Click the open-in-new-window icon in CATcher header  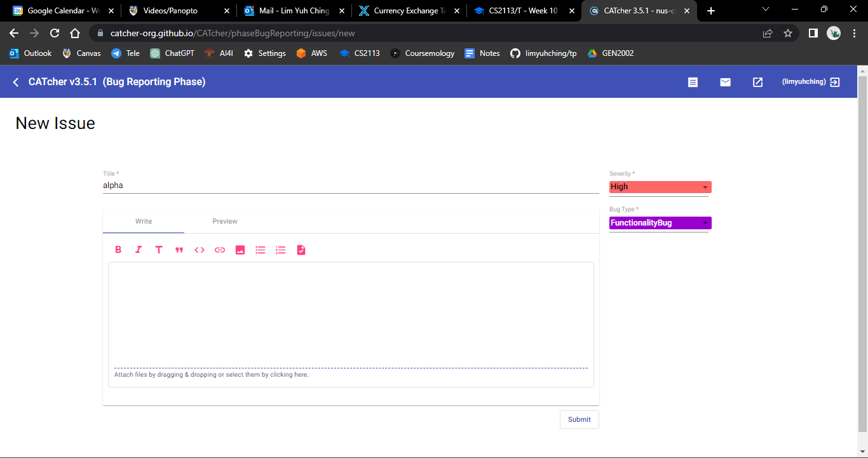click(x=758, y=82)
